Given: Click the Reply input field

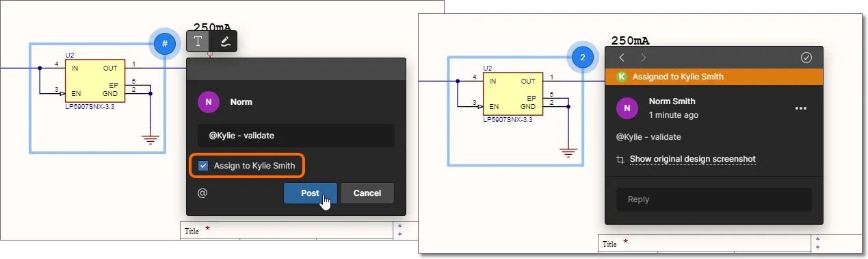Looking at the screenshot, I should 714,199.
